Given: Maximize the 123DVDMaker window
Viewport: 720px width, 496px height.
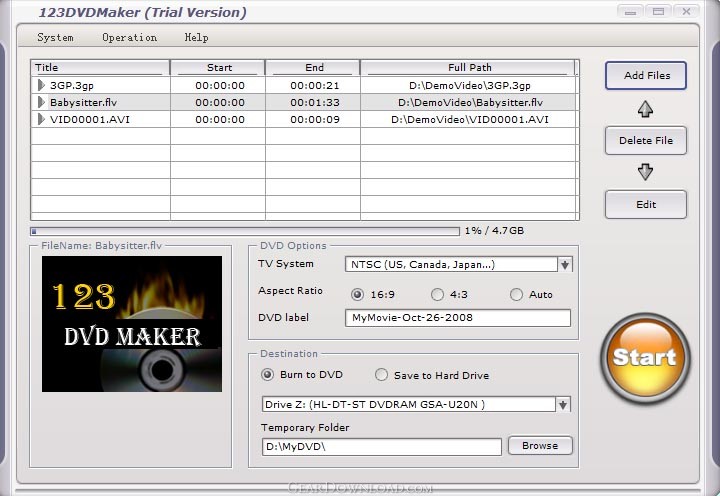Looking at the screenshot, I should pos(658,11).
